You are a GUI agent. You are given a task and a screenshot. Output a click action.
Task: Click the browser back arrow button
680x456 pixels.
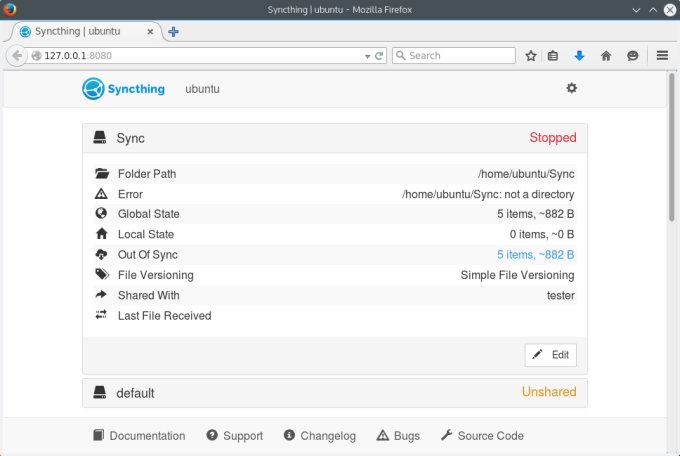click(17, 56)
